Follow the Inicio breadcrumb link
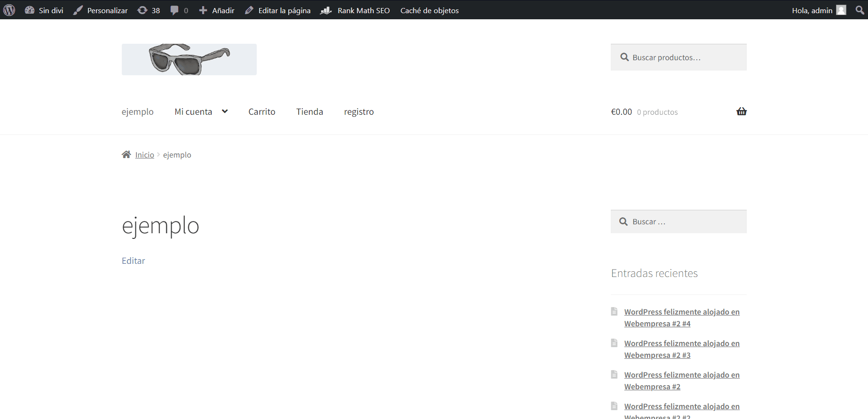868x419 pixels. coord(144,155)
